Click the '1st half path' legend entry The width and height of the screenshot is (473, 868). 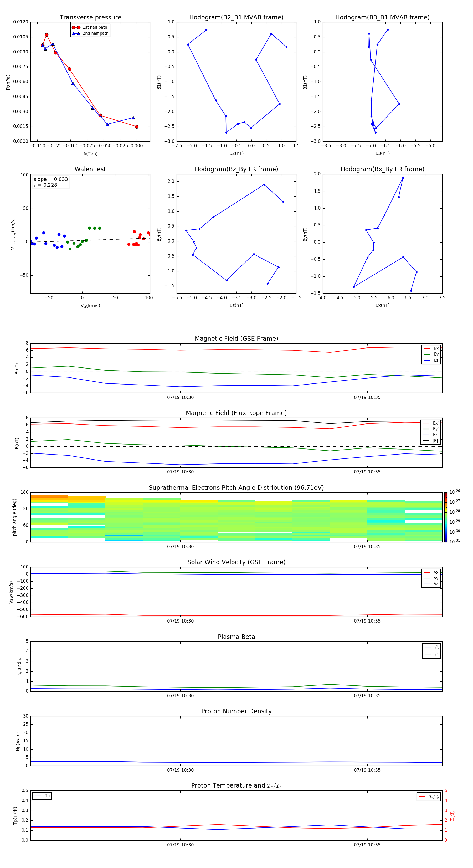pos(90,27)
